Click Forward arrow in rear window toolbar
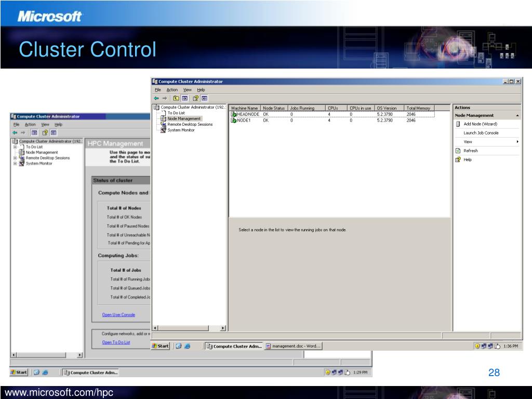 23,132
